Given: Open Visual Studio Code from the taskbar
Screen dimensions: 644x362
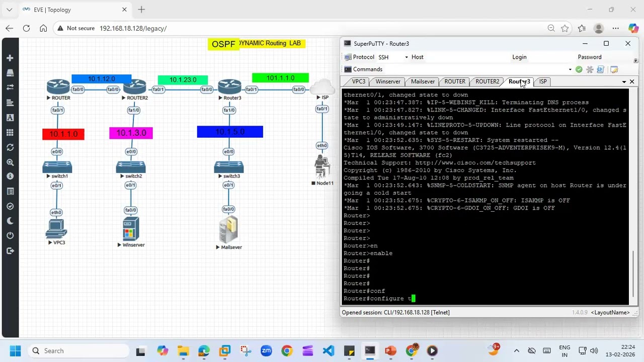Looking at the screenshot, I should pyautogui.click(x=329, y=351).
